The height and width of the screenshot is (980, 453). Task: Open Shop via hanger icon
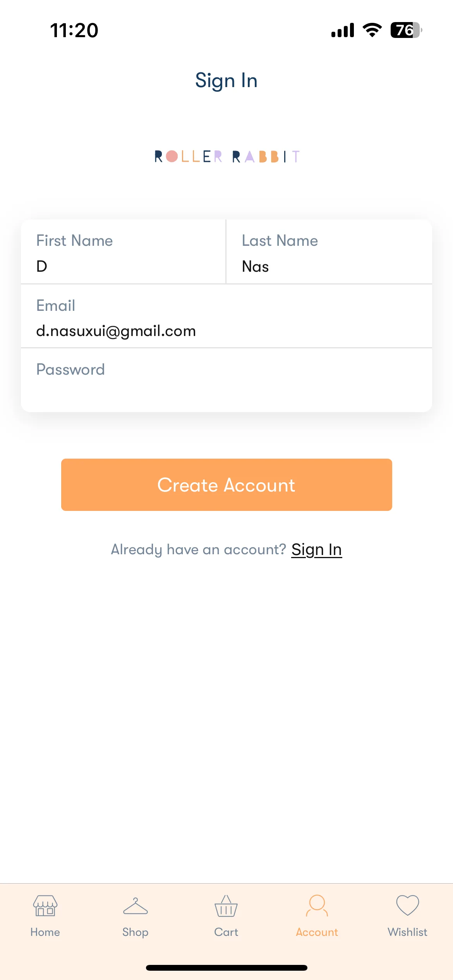(x=135, y=906)
